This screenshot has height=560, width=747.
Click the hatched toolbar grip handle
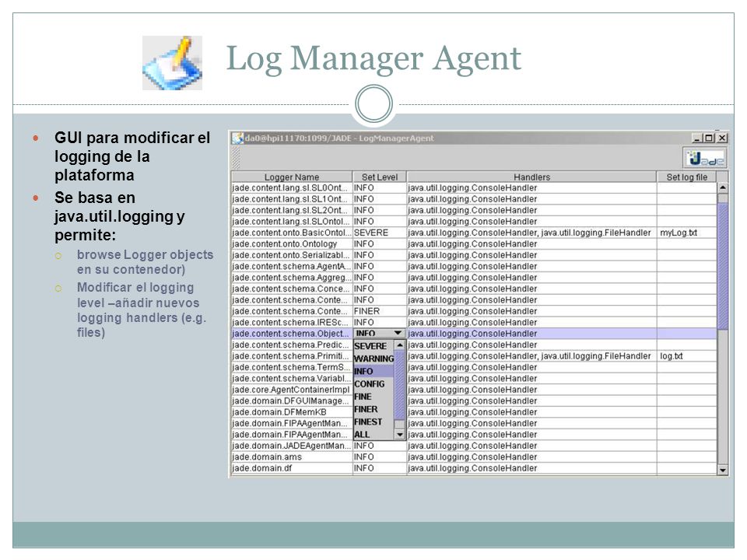235,158
